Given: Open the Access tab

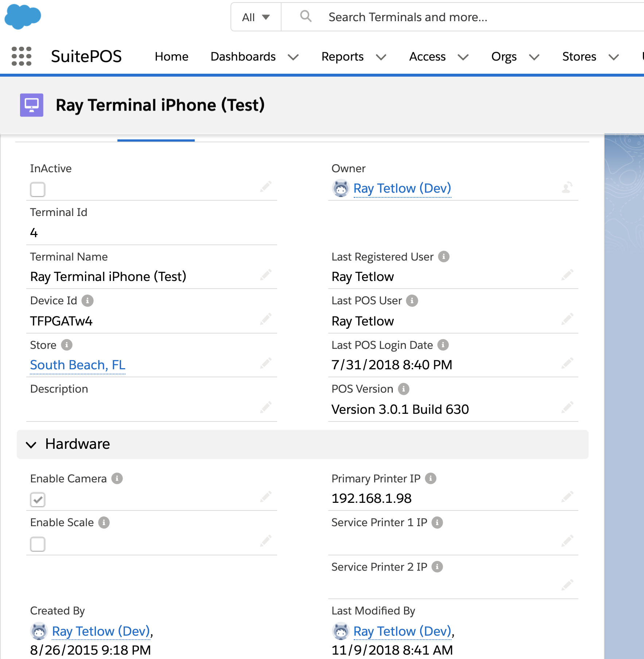Looking at the screenshot, I should [427, 57].
